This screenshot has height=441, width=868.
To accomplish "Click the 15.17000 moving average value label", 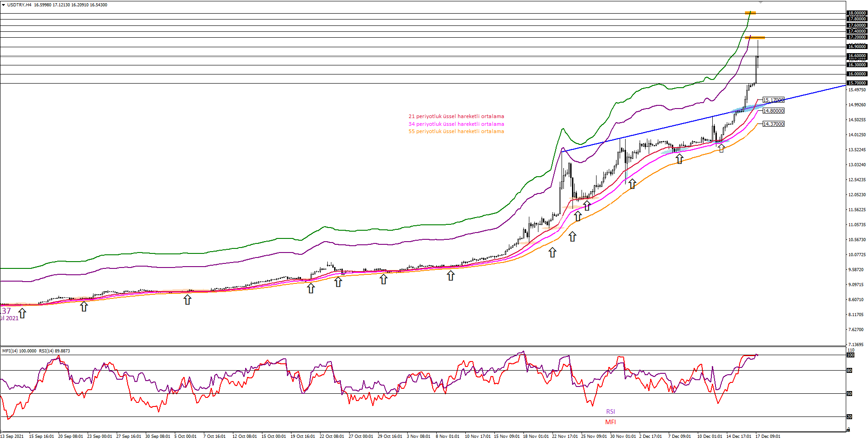I will click(x=773, y=100).
